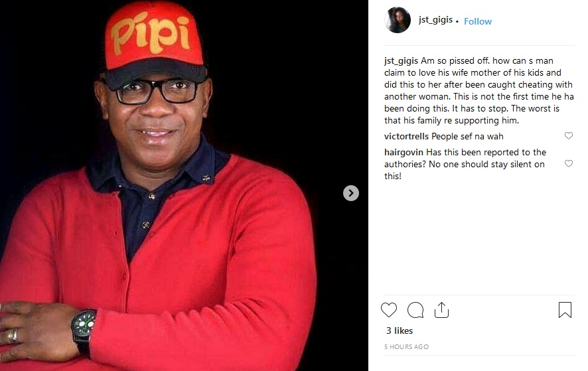Image resolution: width=588 pixels, height=371 pixels.
Task: View the 3 likes list
Action: tap(400, 331)
